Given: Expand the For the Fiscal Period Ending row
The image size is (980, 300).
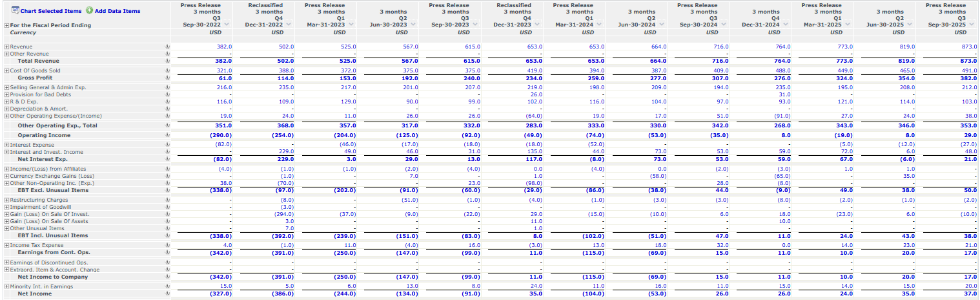Looking at the screenshot, I should [x=6, y=25].
